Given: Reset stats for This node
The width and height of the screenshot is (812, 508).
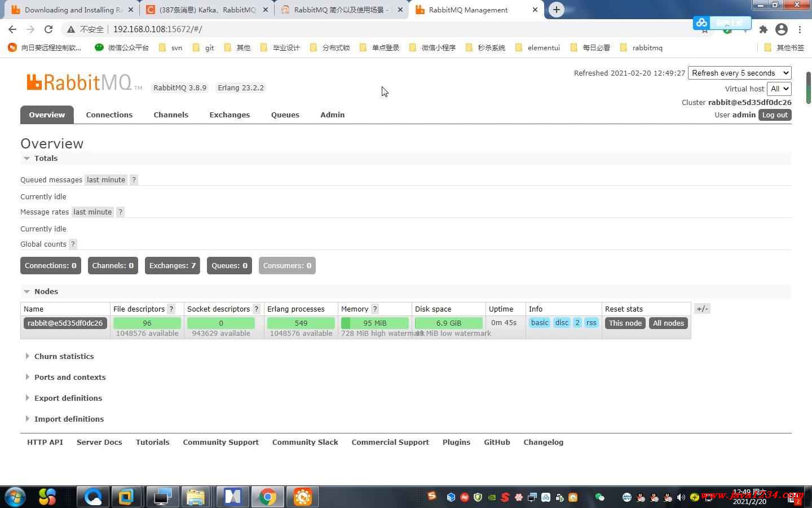Looking at the screenshot, I should tap(625, 323).
